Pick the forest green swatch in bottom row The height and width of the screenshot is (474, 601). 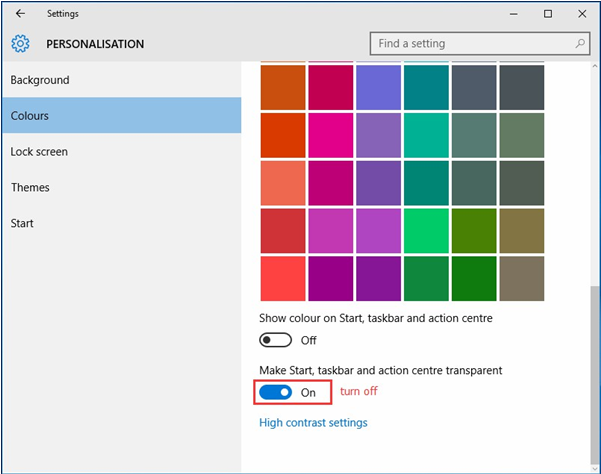click(x=426, y=279)
